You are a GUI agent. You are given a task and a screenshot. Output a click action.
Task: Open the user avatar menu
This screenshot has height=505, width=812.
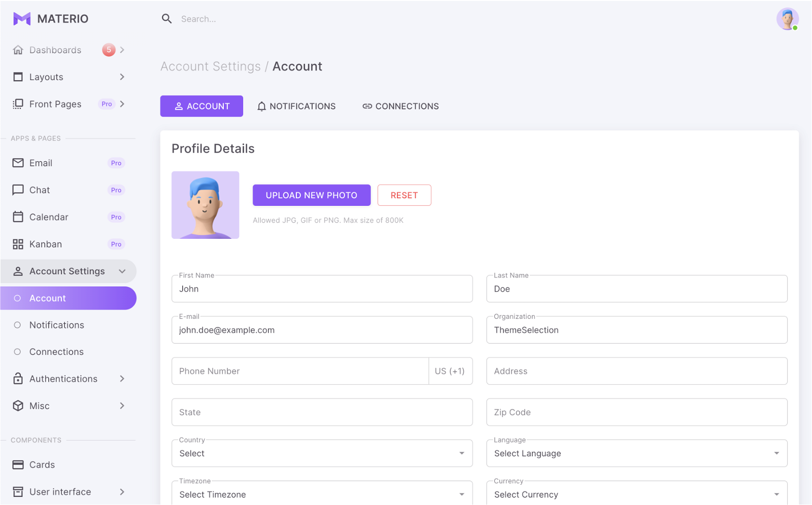[787, 19]
